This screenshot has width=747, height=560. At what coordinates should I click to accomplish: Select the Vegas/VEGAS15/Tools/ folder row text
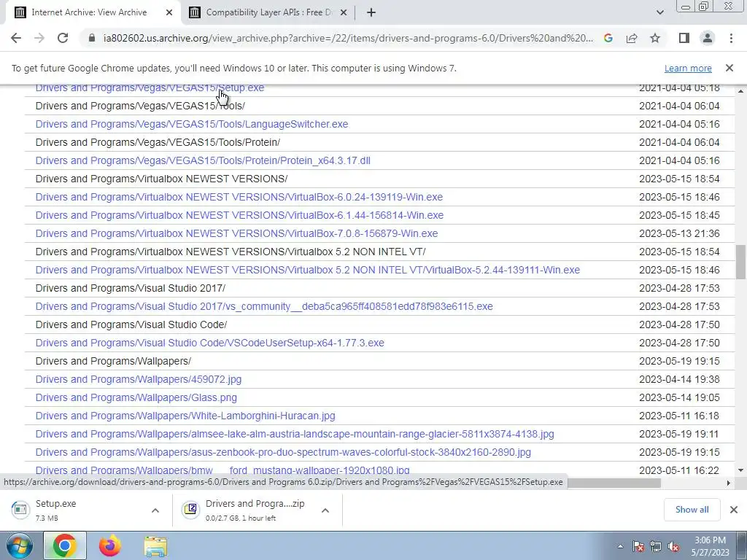pyautogui.click(x=140, y=106)
